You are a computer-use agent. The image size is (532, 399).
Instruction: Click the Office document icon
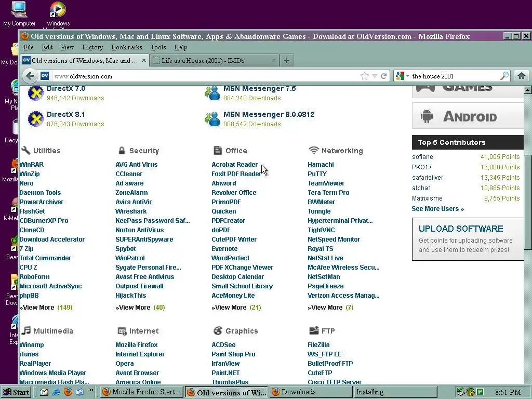(218, 150)
